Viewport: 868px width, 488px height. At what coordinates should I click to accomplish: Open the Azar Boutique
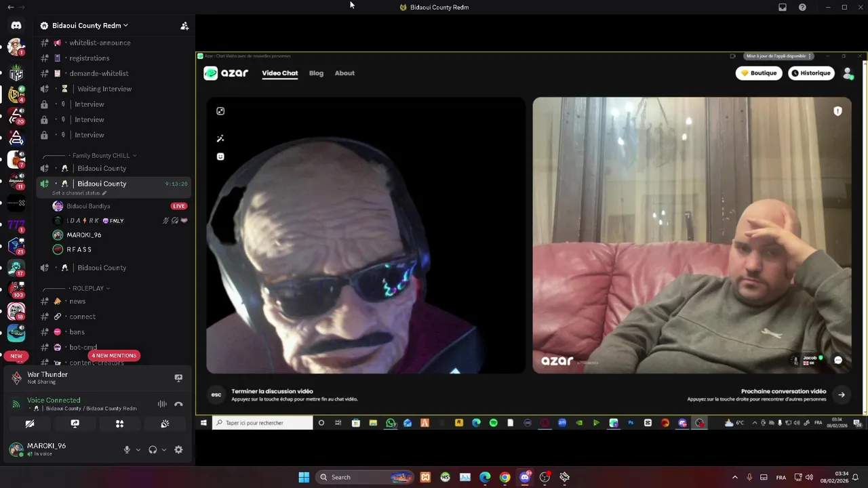tap(759, 73)
